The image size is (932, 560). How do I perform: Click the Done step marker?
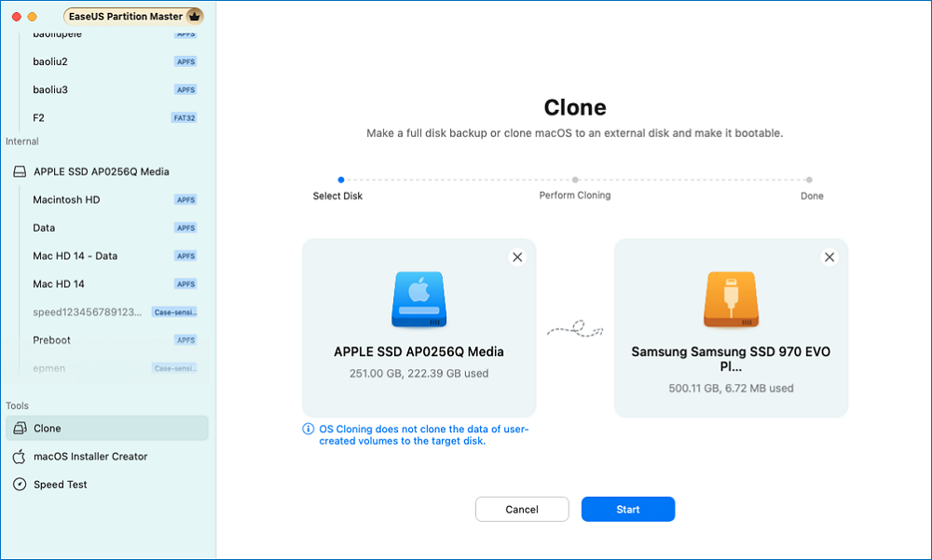click(809, 180)
